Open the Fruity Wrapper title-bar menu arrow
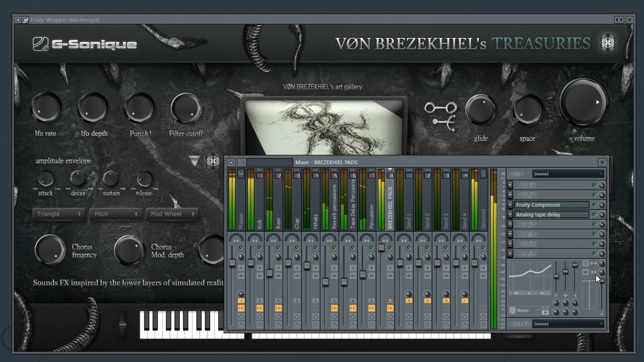 pyautogui.click(x=18, y=20)
